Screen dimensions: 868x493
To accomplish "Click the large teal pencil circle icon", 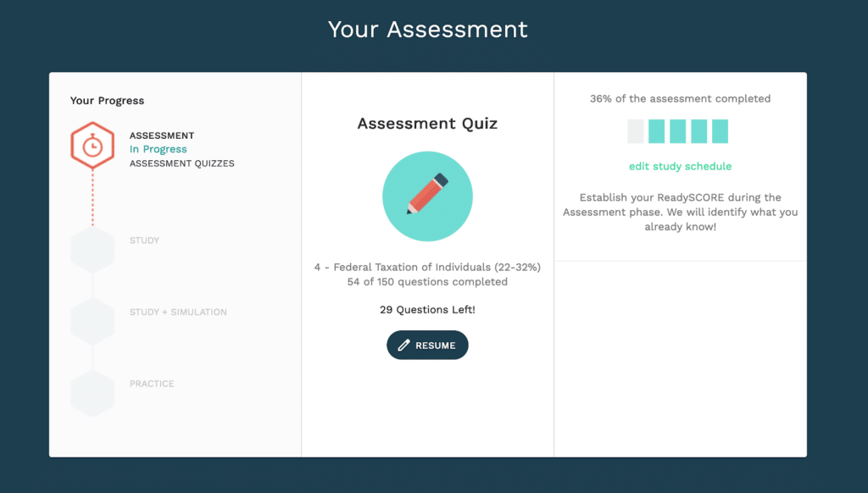I will [427, 196].
